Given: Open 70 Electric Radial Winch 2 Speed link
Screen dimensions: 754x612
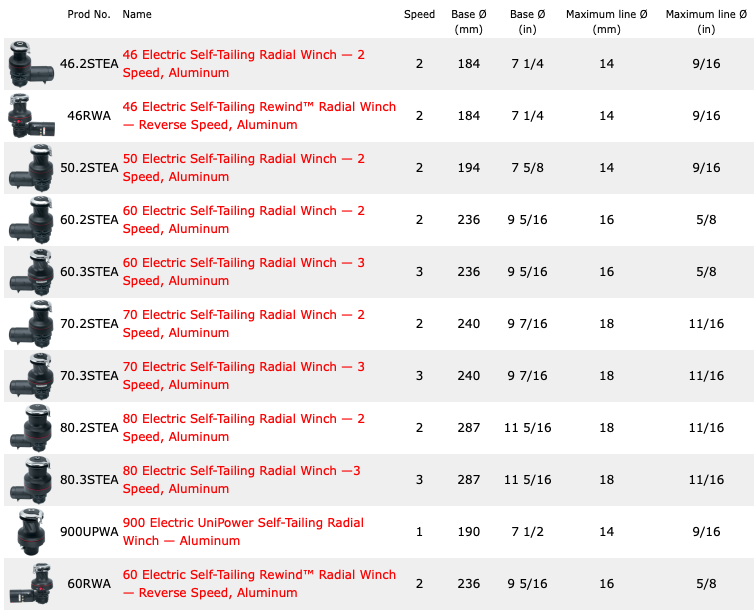Looking at the screenshot, I should pyautogui.click(x=243, y=324).
